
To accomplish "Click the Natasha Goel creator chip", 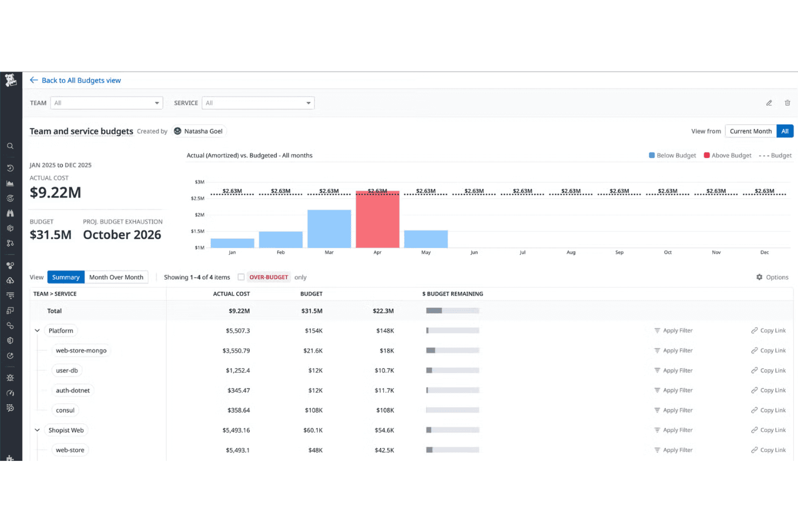I will (198, 131).
